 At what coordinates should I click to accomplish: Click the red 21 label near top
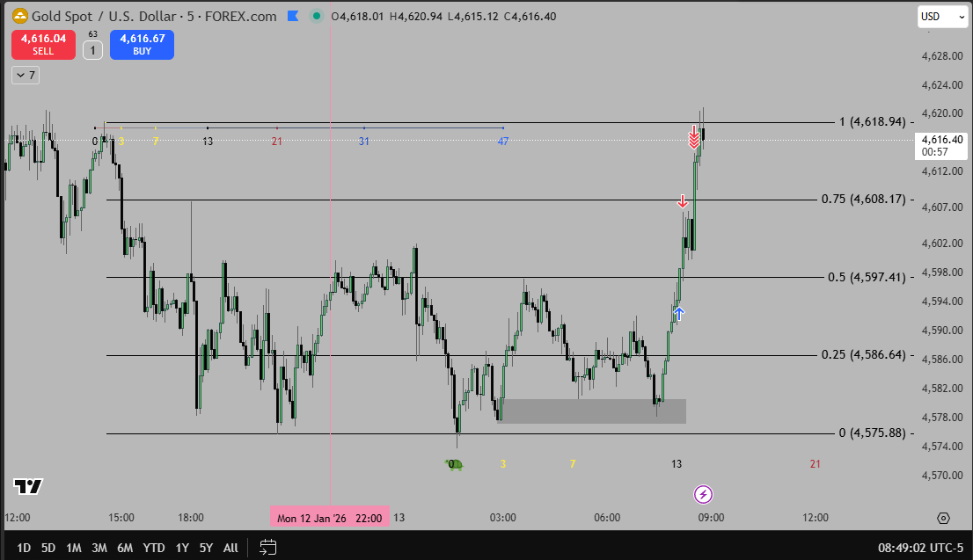(277, 142)
